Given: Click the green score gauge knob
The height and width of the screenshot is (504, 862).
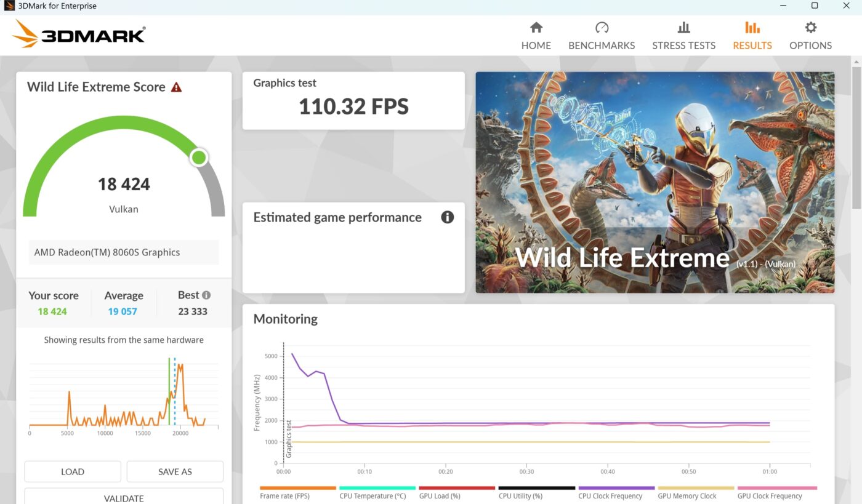Looking at the screenshot, I should pos(199,158).
